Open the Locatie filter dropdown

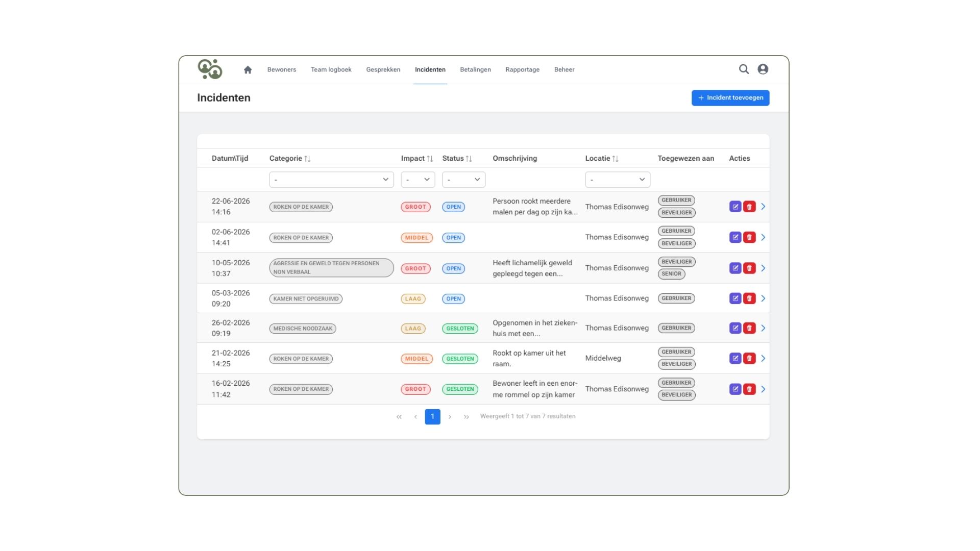click(x=618, y=180)
